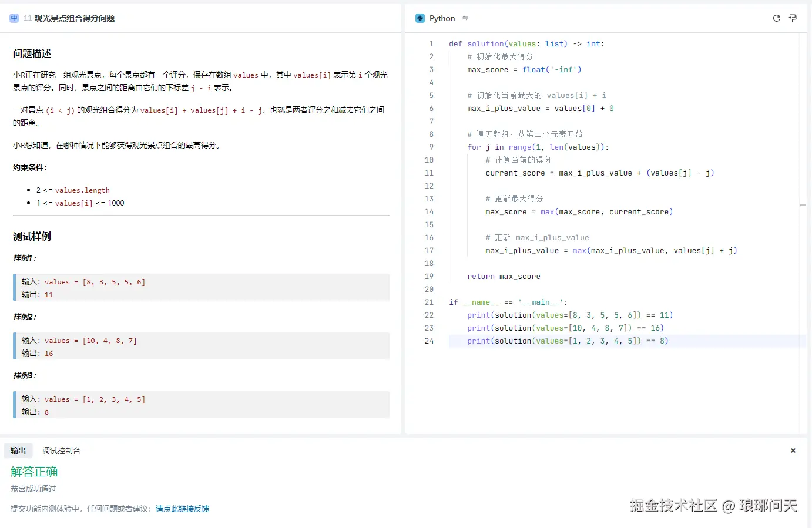Image resolution: width=812 pixels, height=528 pixels.
Task: Click the Python language logo icon
Action: click(420, 18)
